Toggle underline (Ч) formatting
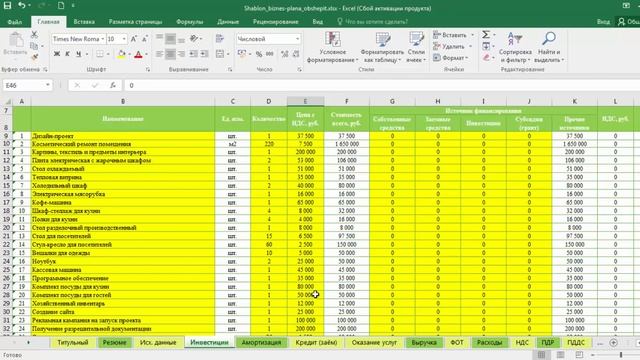Image resolution: width=640 pixels, height=360 pixels. pyautogui.click(x=78, y=54)
